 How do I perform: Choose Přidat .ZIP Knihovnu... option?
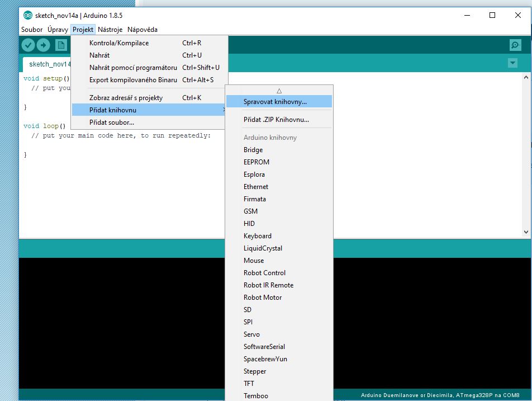[x=276, y=120]
